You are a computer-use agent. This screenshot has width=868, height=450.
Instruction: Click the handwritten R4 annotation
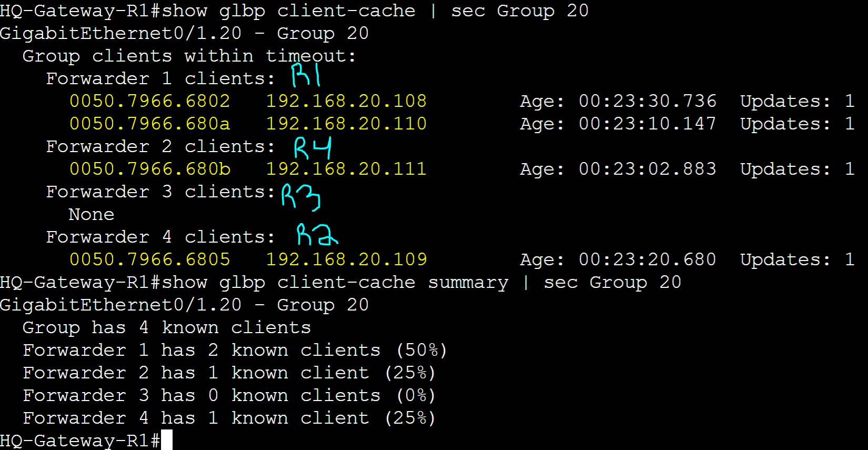point(312,148)
